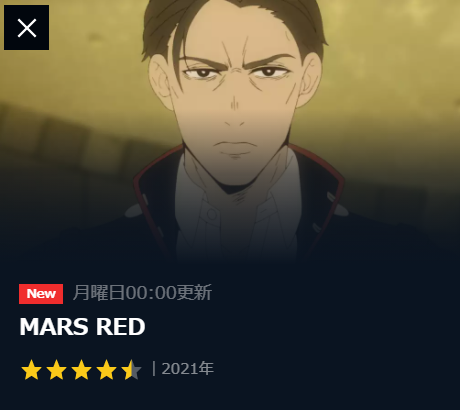
Task: Select the first gold rating star
Action: pos(31,369)
